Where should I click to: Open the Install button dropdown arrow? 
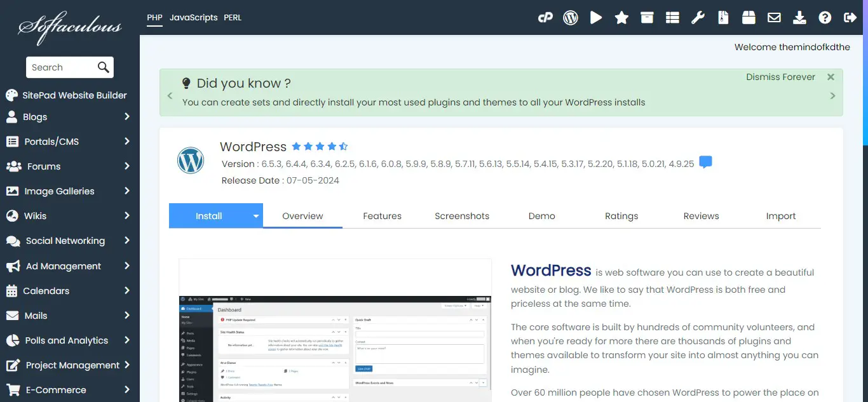256,216
